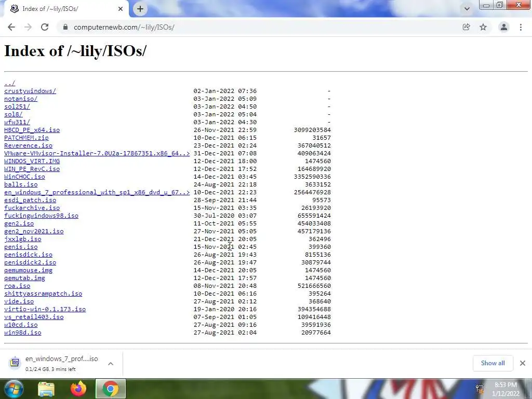Go back using the browser back arrow
This screenshot has height=399, width=532.
[x=11, y=27]
